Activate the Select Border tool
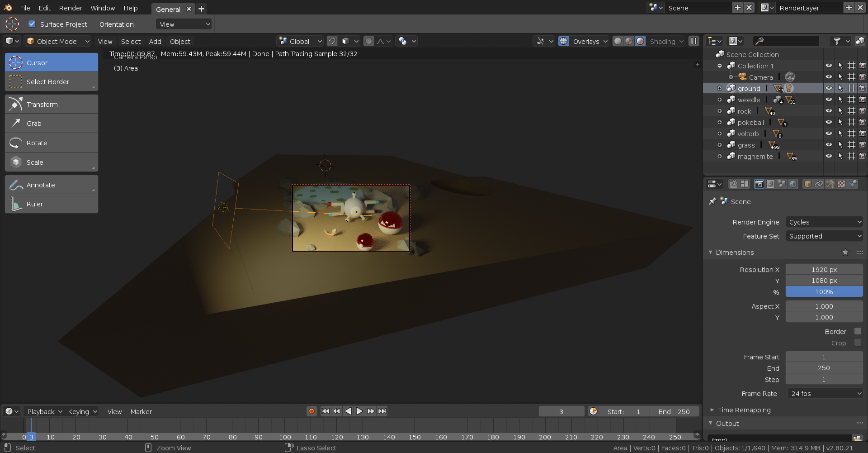Screen dimensions: 868x453 52,81
